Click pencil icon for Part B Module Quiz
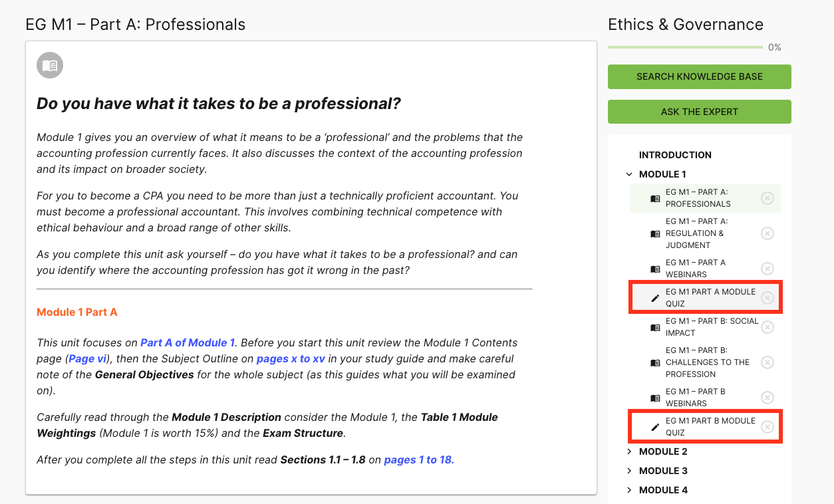 click(x=655, y=427)
